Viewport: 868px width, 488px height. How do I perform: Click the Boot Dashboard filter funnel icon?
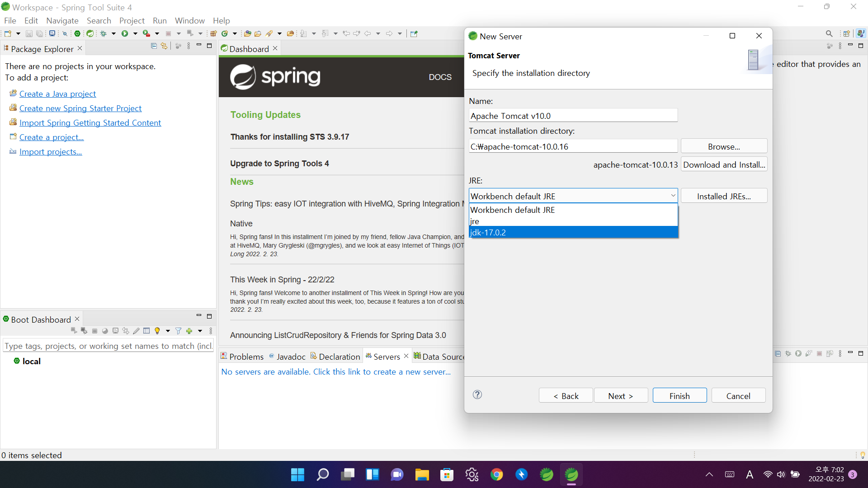(x=178, y=331)
